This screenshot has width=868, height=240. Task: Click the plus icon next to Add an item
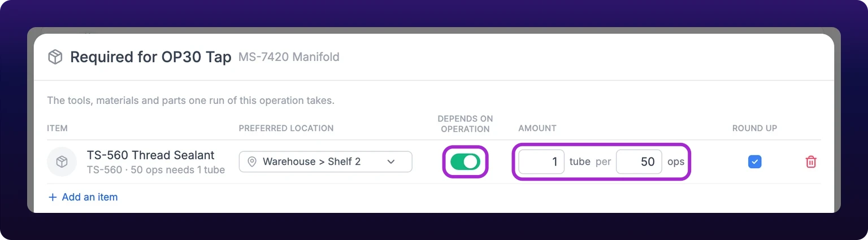click(x=53, y=197)
